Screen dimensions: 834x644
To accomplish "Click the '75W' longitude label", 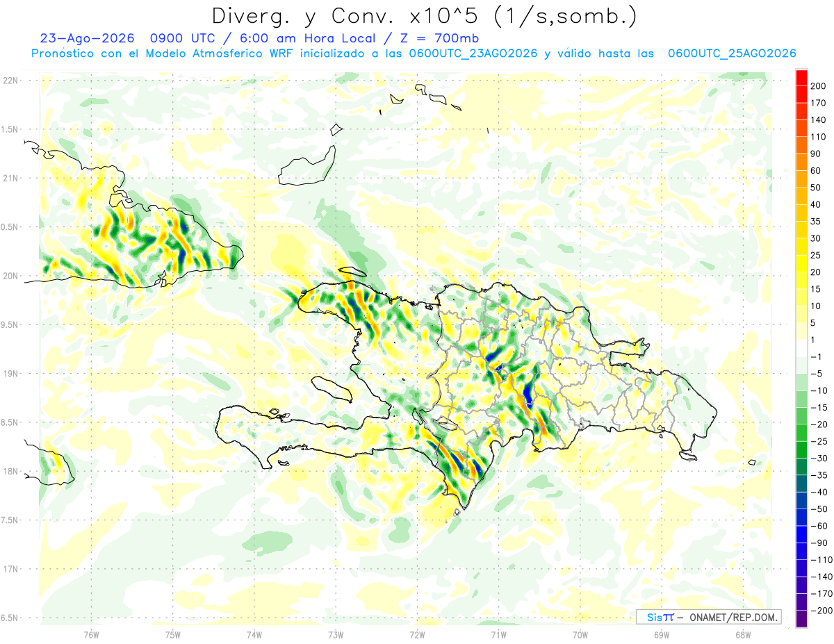I will 173,634.
